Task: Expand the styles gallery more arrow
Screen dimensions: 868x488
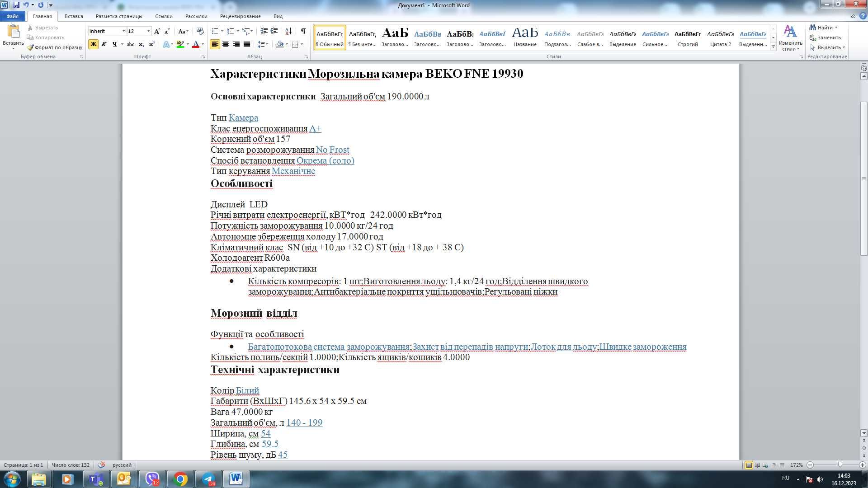Action: (774, 47)
